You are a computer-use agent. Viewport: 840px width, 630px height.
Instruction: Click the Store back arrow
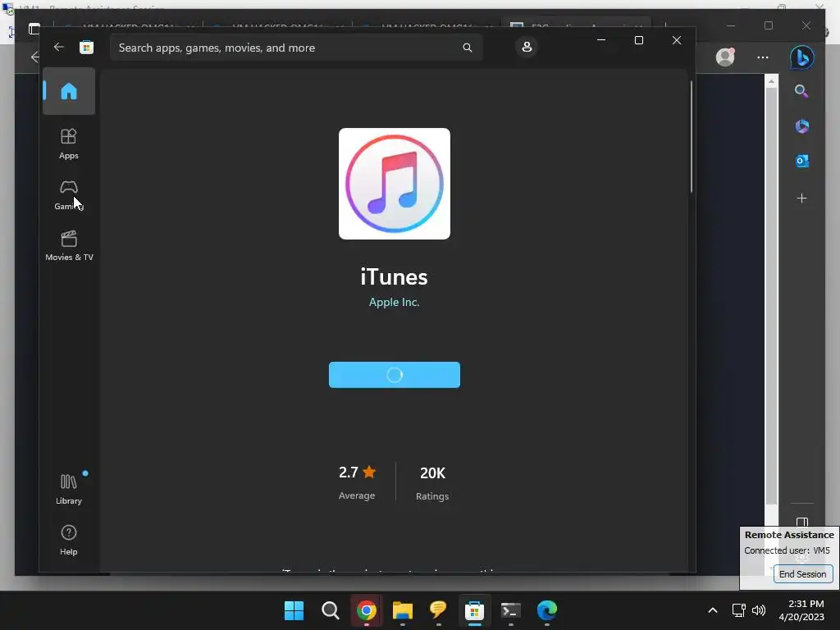click(58, 47)
